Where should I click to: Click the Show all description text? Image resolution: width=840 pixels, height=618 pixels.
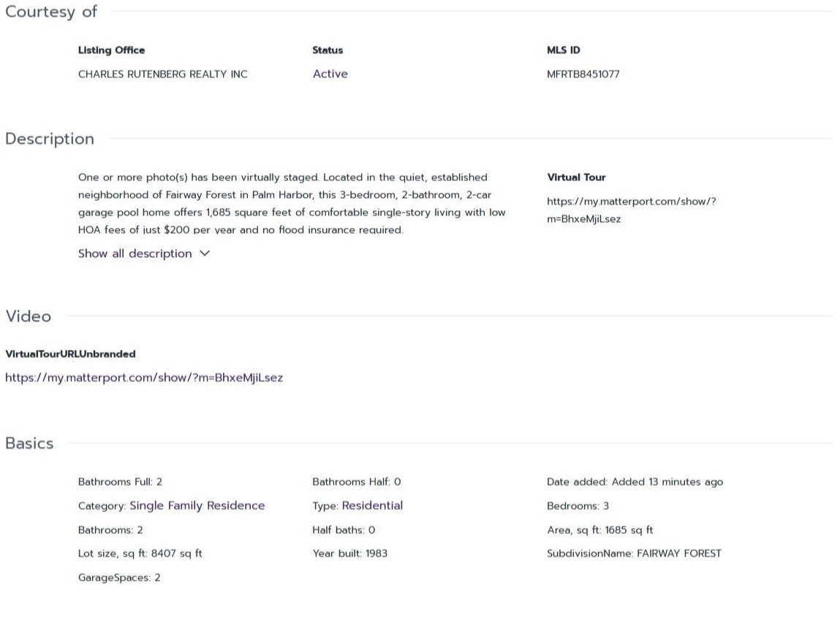click(135, 253)
